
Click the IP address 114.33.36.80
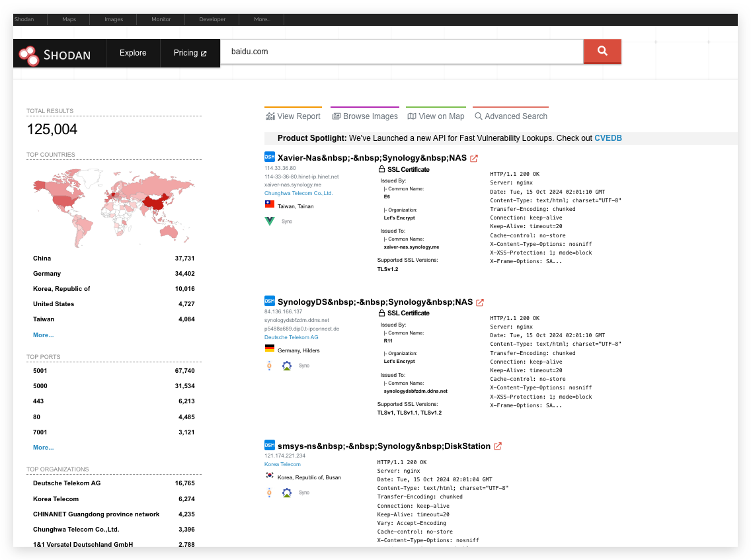[x=280, y=168]
